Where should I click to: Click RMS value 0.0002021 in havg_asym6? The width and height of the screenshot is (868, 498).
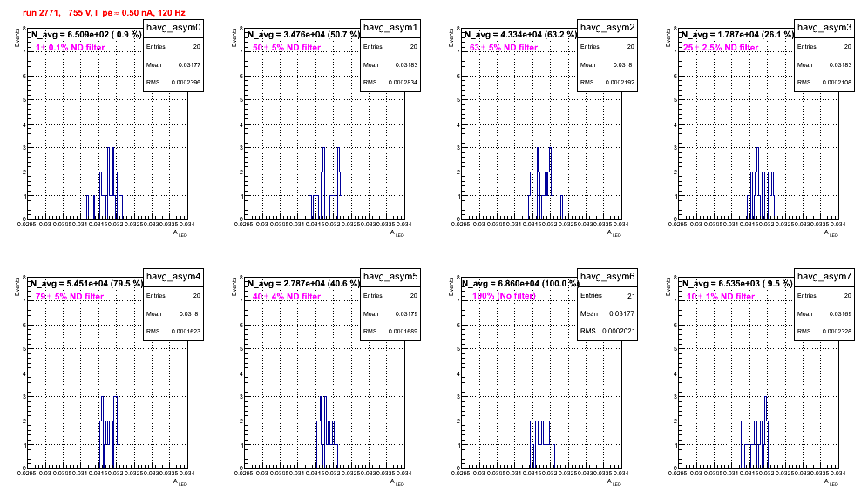point(618,332)
